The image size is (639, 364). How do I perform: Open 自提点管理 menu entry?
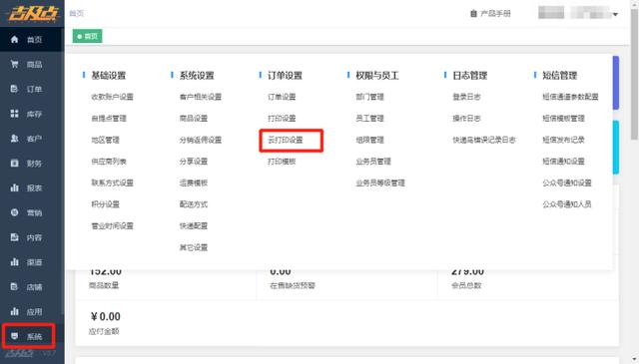click(x=109, y=119)
